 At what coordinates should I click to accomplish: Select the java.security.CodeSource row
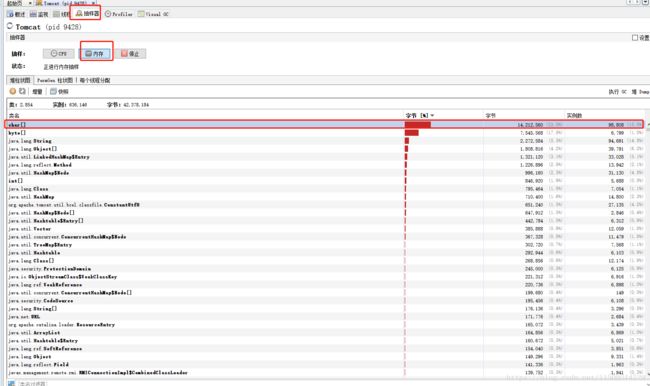pyautogui.click(x=325, y=300)
